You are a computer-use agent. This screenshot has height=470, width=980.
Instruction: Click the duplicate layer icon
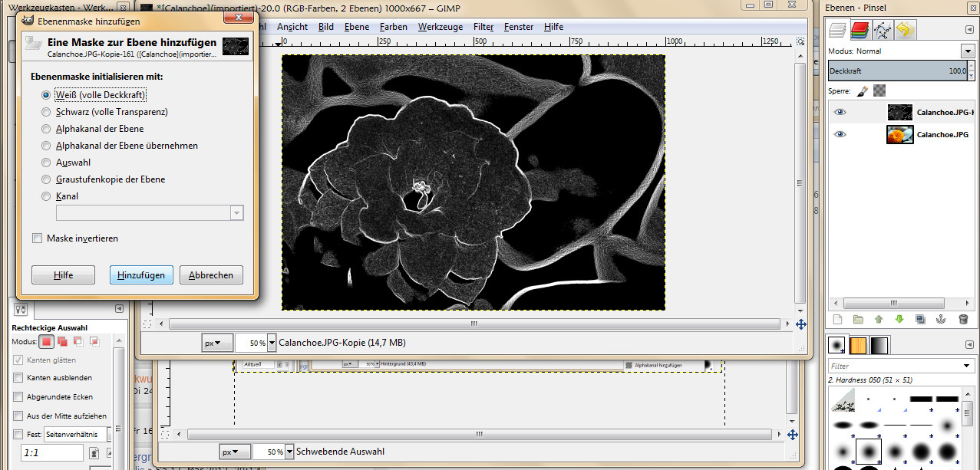[x=921, y=320]
